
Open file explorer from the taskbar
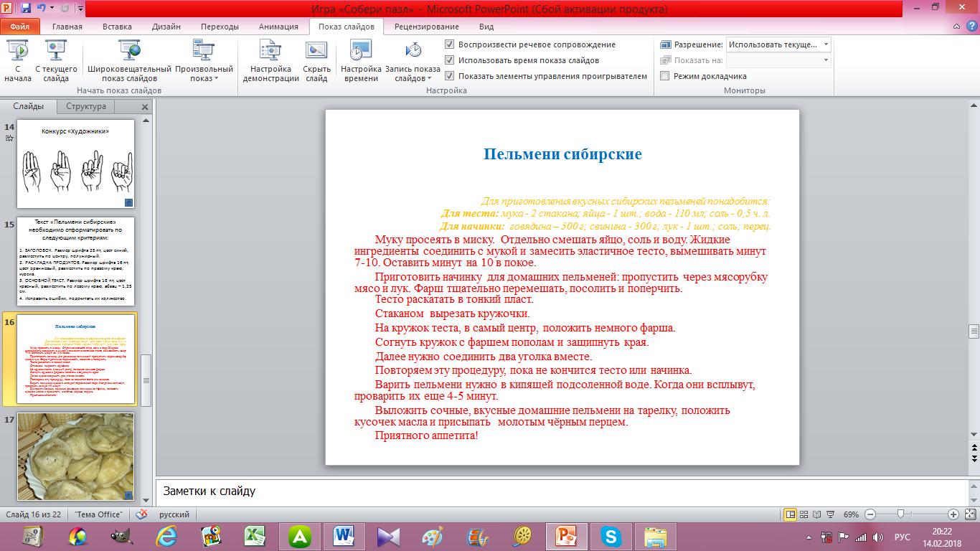656,536
